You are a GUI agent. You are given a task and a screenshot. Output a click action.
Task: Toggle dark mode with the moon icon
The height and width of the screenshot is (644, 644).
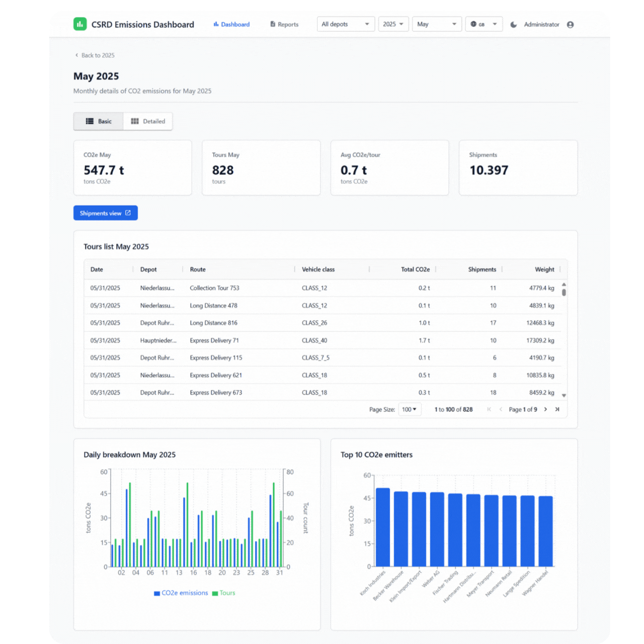pos(514,24)
